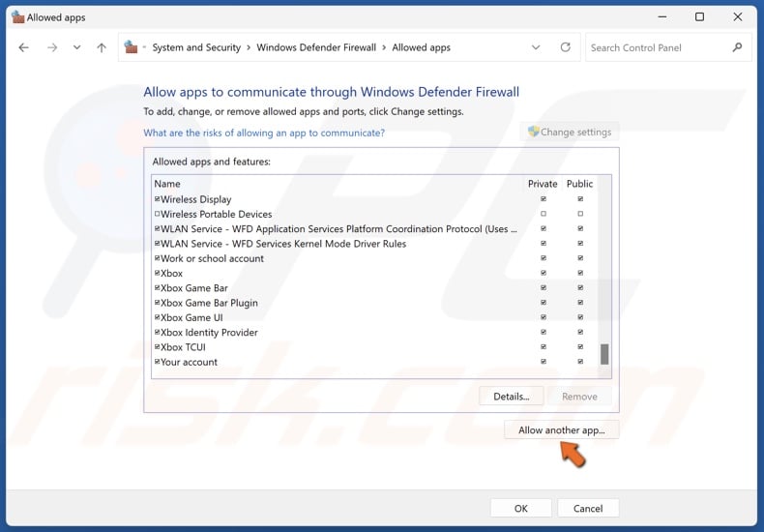Open Details for selected app
The height and width of the screenshot is (532, 764).
[x=512, y=396]
